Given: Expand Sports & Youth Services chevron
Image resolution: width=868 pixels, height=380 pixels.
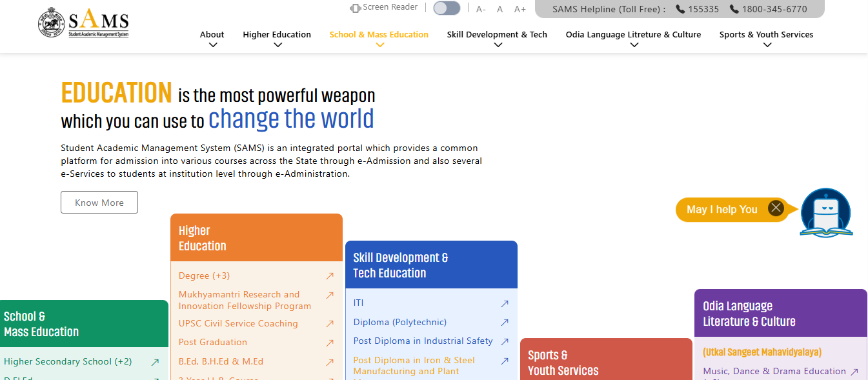Looking at the screenshot, I should [x=767, y=45].
